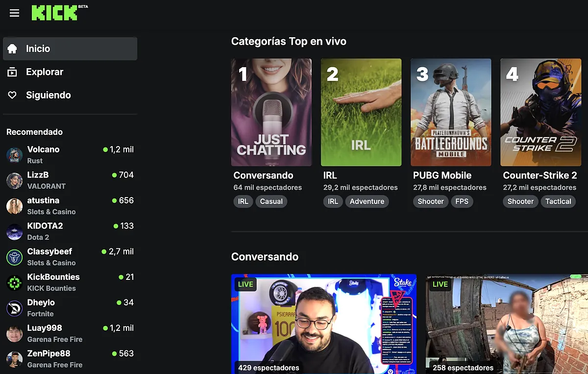Click the Siguiendo heart icon
Image resolution: width=588 pixels, height=374 pixels.
coord(12,95)
